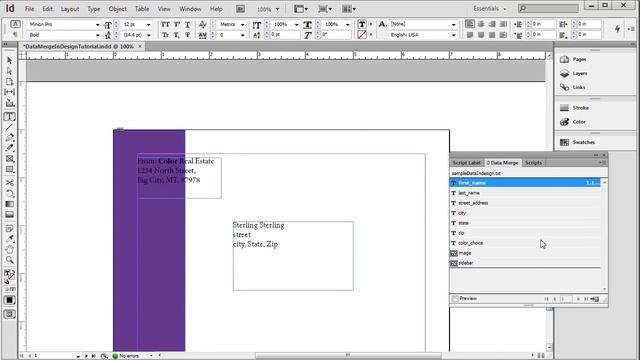Select the Page tool
The height and width of the screenshot is (360, 640).
tap(9, 82)
